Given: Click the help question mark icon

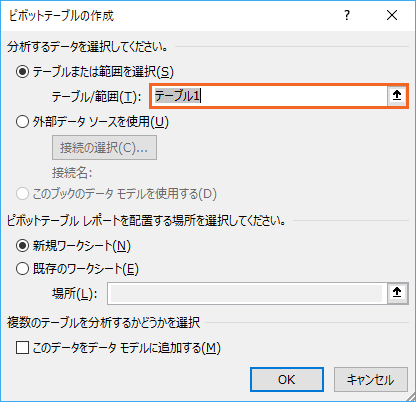Looking at the screenshot, I should coord(347,15).
